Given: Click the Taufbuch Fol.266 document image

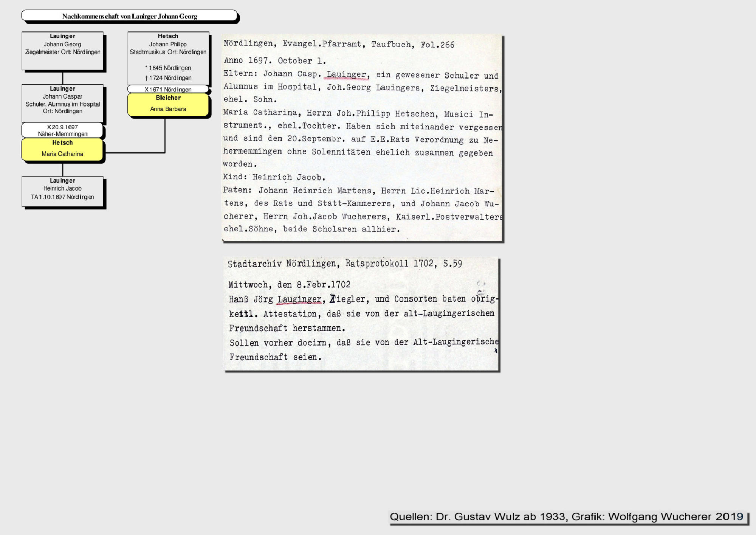Looking at the screenshot, I should click(362, 138).
